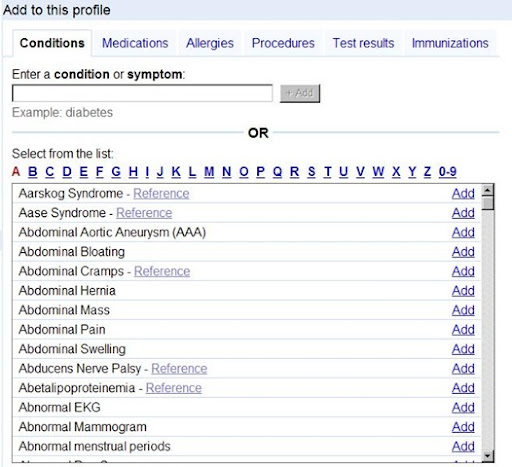Add Abnormal EKG condition
Viewport: 512px width, 467px height.
[463, 407]
